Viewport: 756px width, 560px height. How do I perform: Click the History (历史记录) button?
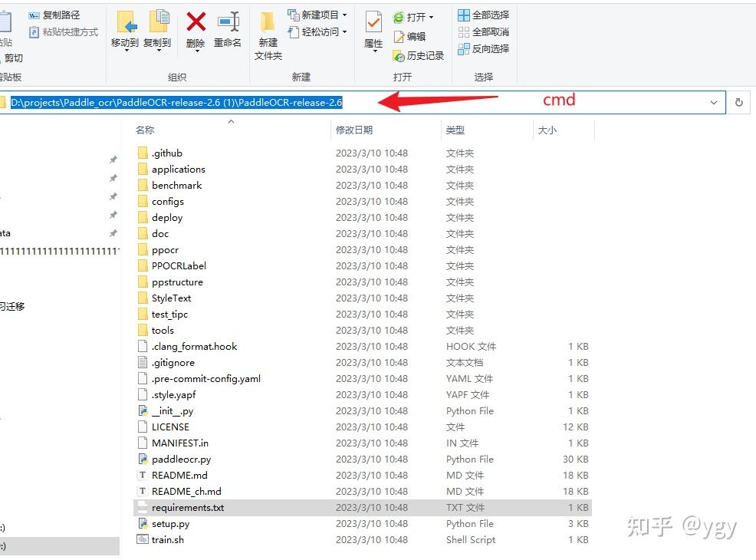coord(418,56)
